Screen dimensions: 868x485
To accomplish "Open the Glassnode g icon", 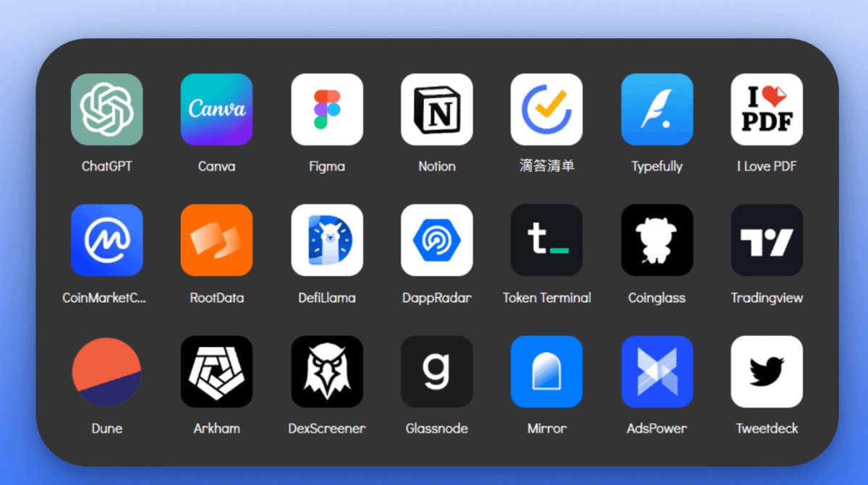I will pos(437,372).
